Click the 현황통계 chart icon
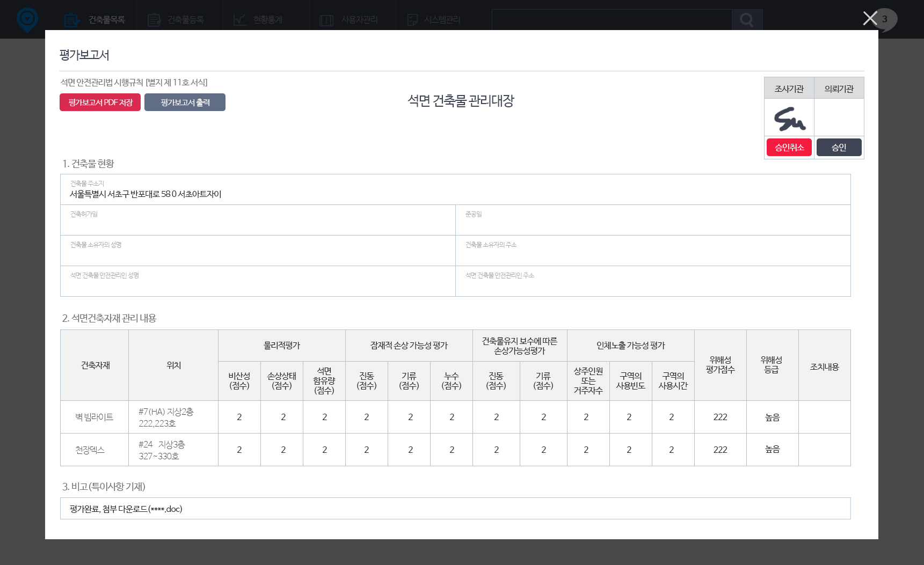 point(240,20)
